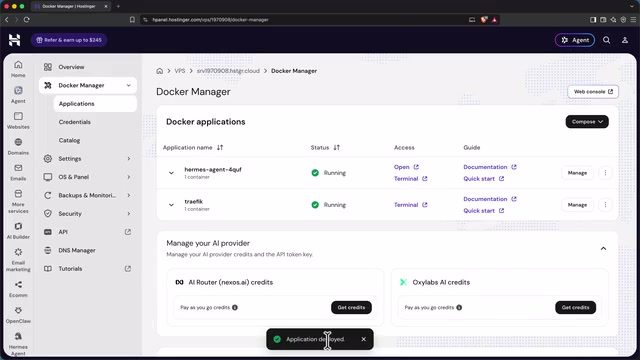The width and height of the screenshot is (640, 360).
Task: Open Terminal for traefik
Action: (x=411, y=204)
